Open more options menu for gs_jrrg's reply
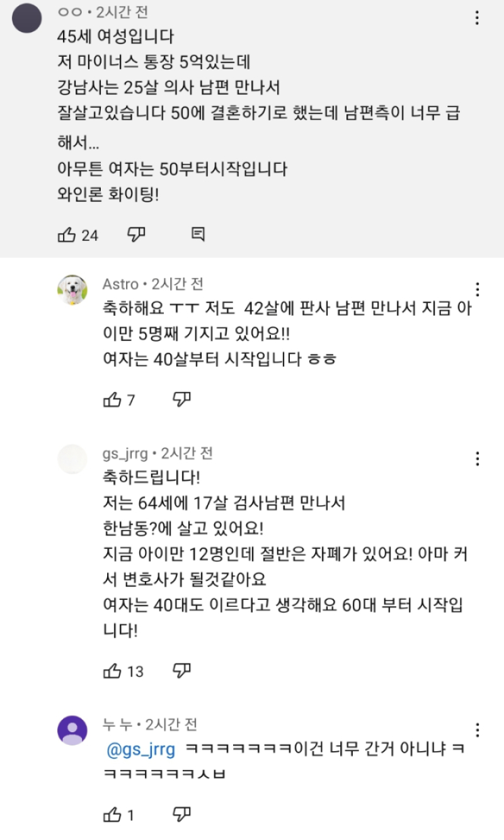 pos(478,459)
